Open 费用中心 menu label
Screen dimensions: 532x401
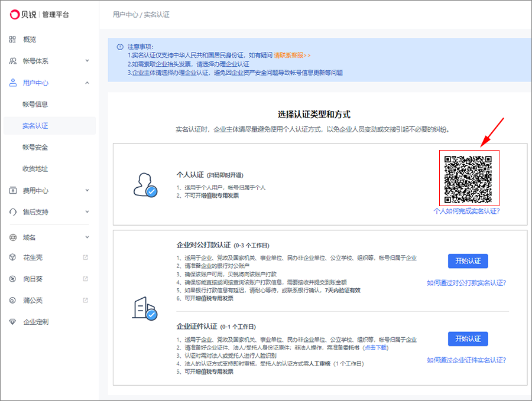pos(35,191)
